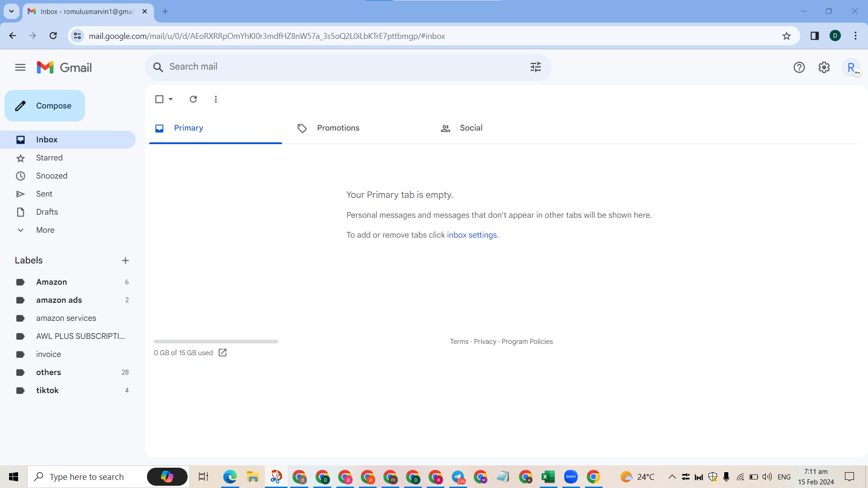Open the Privacy link
The height and width of the screenshot is (488, 868).
coord(485,342)
